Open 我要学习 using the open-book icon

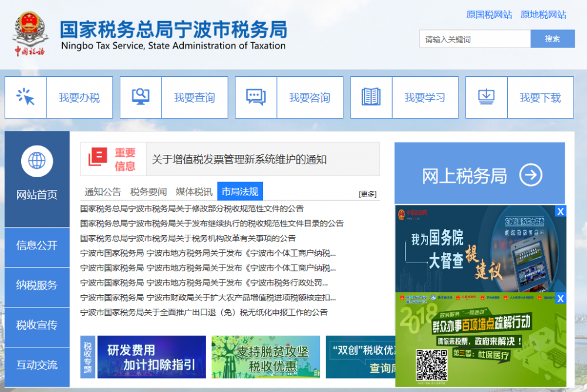click(370, 96)
